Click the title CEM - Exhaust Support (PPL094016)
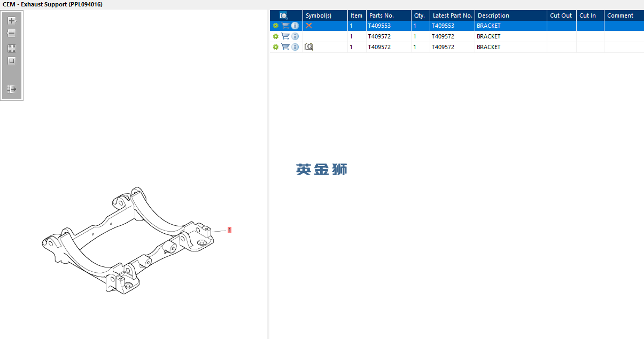Image resolution: width=644 pixels, height=339 pixels. (x=52, y=4)
